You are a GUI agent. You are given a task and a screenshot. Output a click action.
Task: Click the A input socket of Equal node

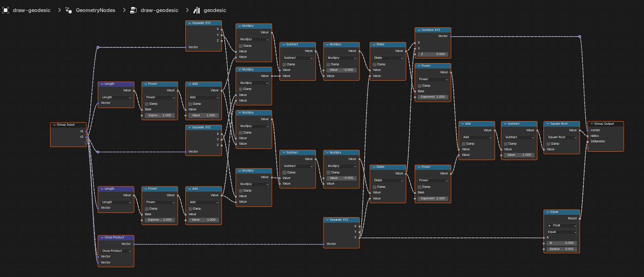coord(544,238)
